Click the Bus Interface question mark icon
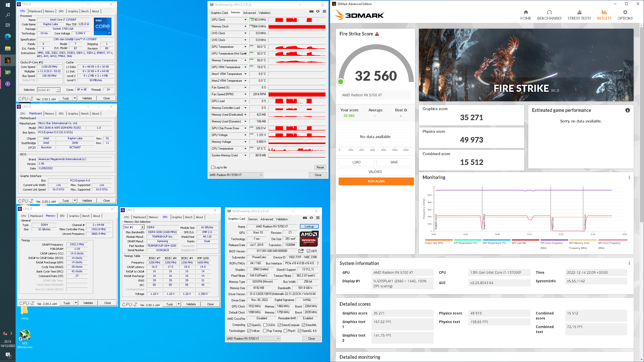644x362 pixels. point(318,263)
